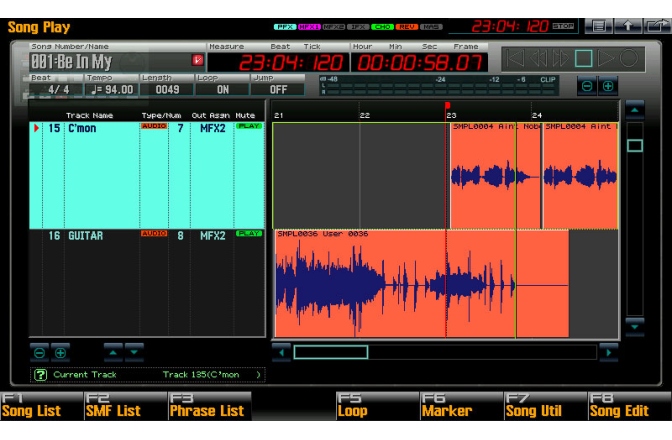Toggle the PLAY mute state on GUITAR track
This screenshot has width=672, height=440.
point(249,233)
